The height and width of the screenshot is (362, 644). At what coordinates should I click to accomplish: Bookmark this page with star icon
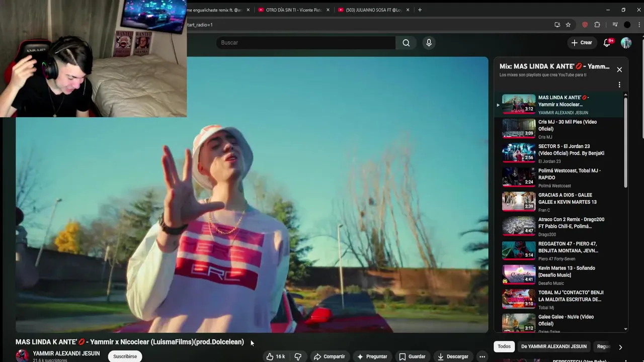tap(568, 25)
